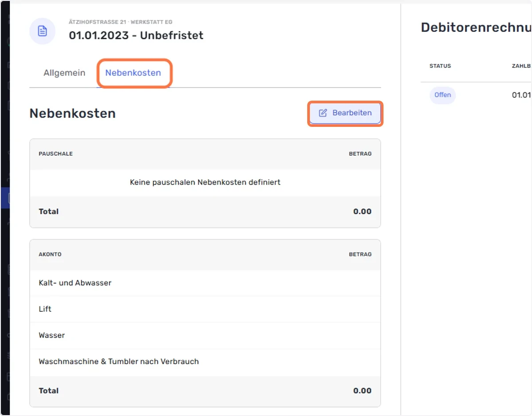Click the Pauschale Total amount 0.00
This screenshot has width=532, height=416.
click(362, 212)
